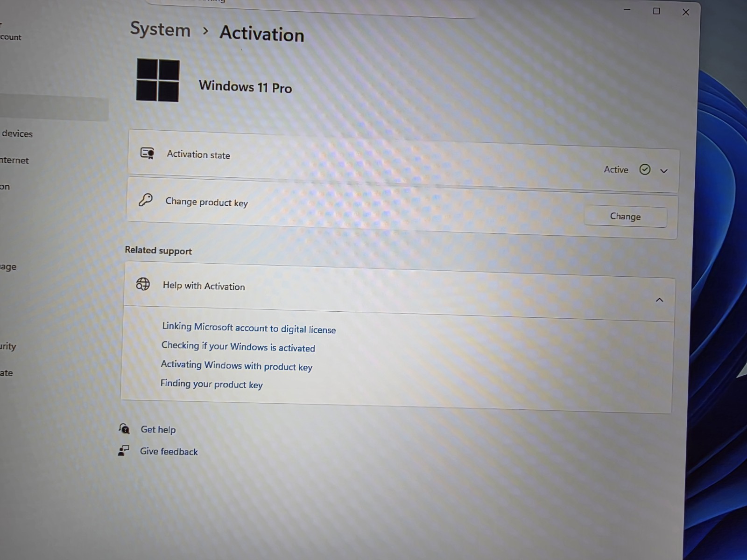Click the Help with Activation globe icon
The width and height of the screenshot is (747, 560).
[x=143, y=284]
